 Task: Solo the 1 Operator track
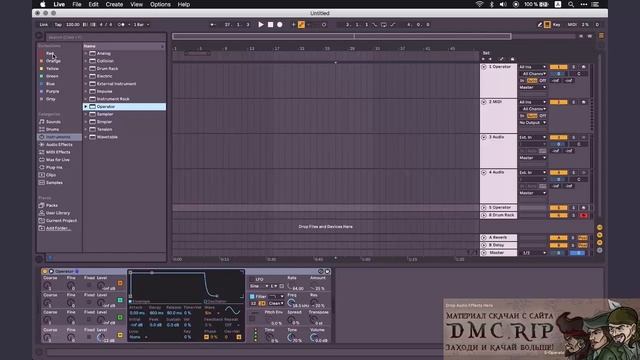[573, 67]
